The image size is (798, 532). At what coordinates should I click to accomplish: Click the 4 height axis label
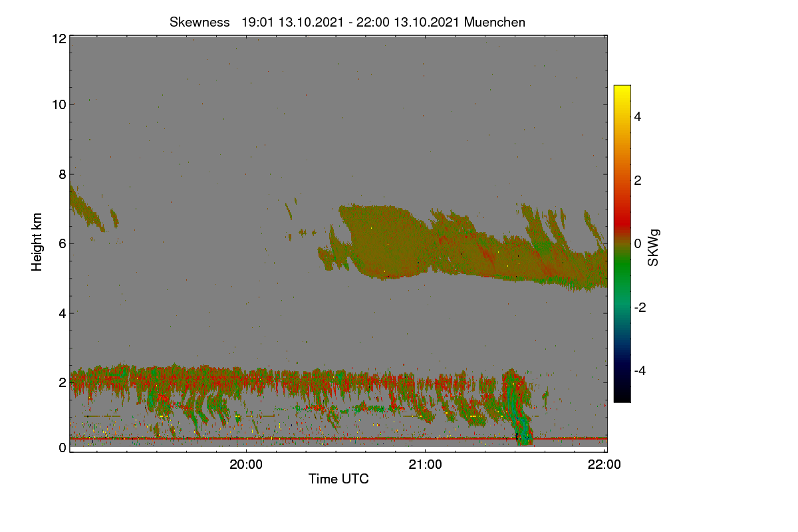click(63, 313)
